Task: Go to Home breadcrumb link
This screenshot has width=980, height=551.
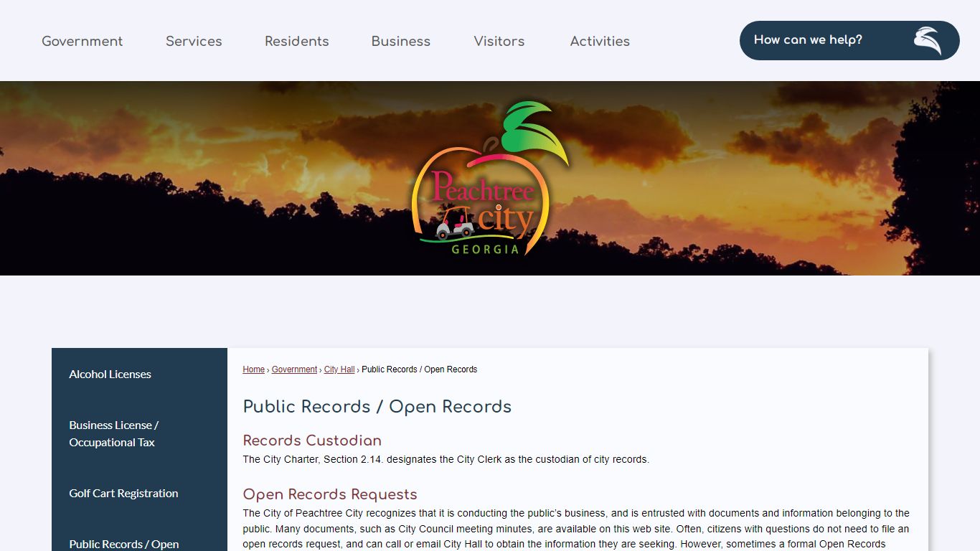Action: point(254,369)
